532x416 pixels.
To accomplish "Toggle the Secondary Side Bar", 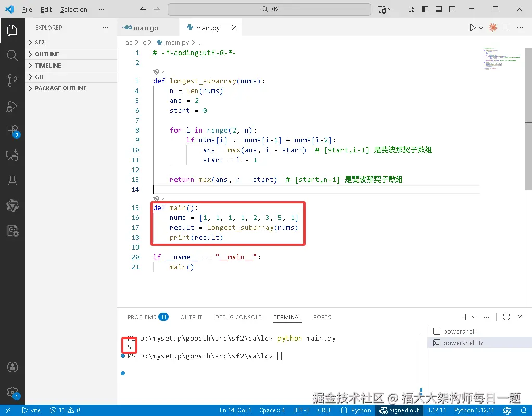I will 452,9.
